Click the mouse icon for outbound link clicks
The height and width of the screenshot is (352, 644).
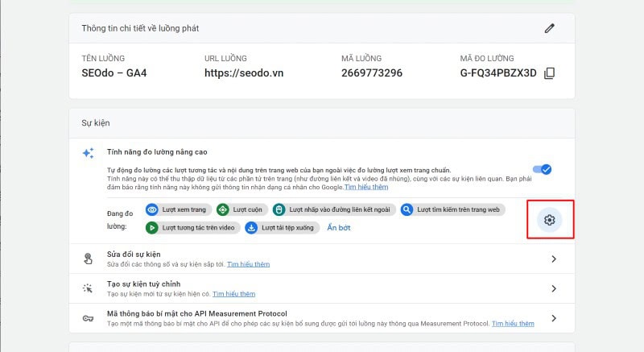tap(279, 209)
